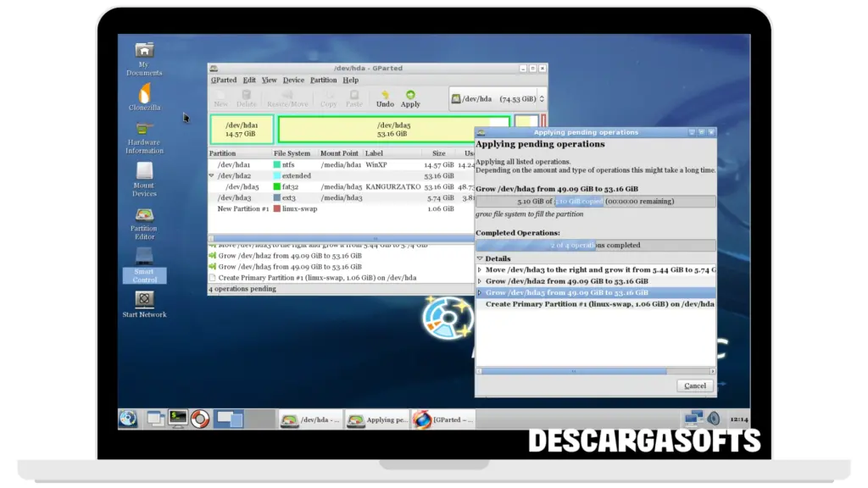Select the Smart Control desktop icon
Image resolution: width=868 pixels, height=488 pixels.
[144, 265]
